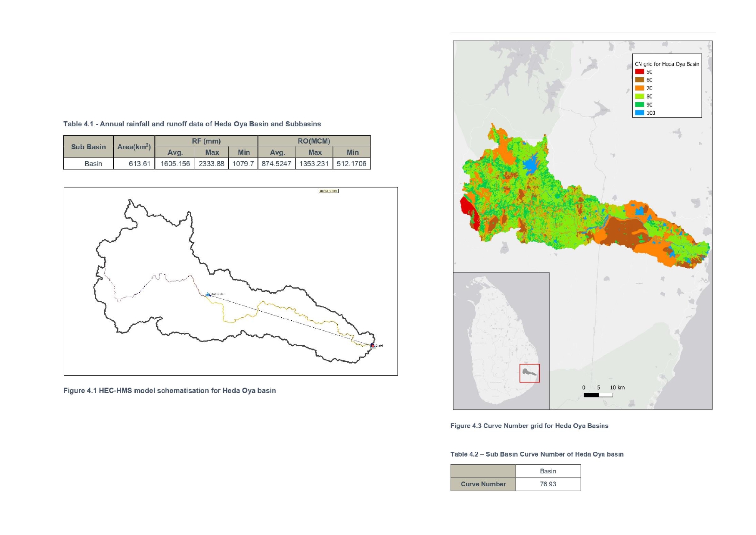Click the coordinate readout label in the schematic
The width and height of the screenshot is (756, 535).
(x=329, y=191)
